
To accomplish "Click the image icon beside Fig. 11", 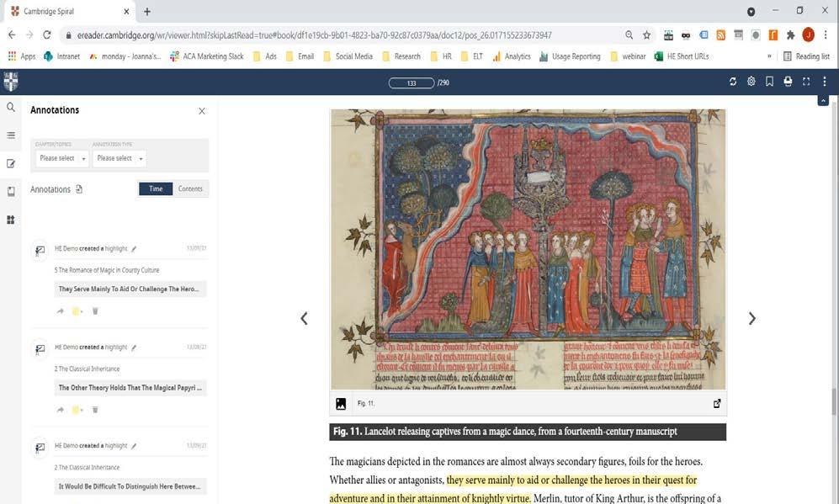I will point(341,404).
